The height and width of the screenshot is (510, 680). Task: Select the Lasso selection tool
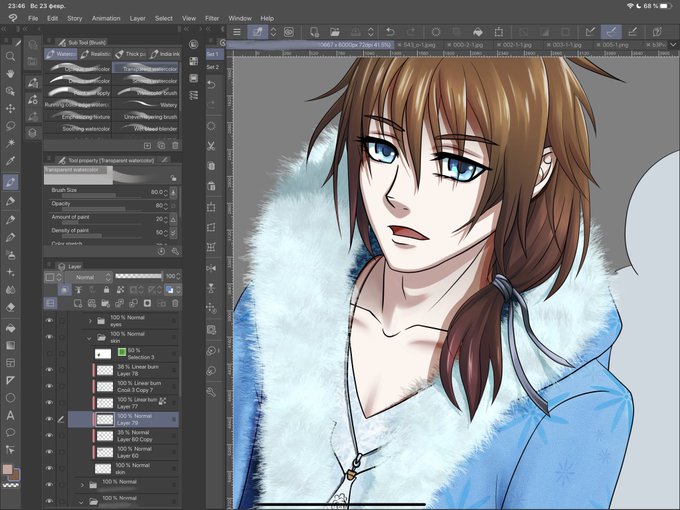tap(10, 126)
